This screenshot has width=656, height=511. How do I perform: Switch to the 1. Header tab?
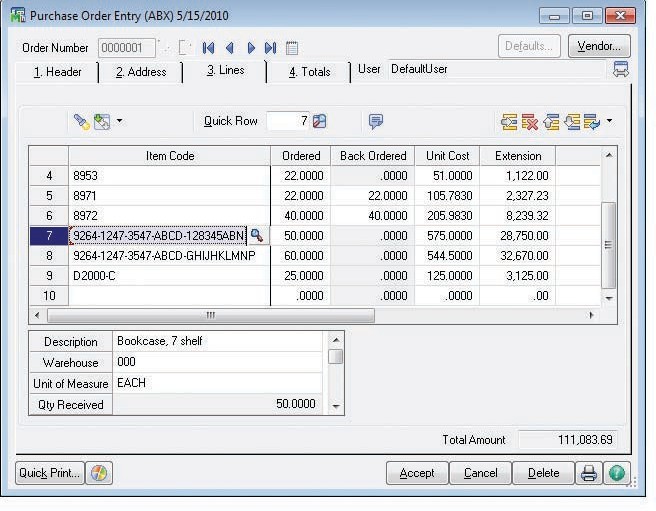pos(57,72)
